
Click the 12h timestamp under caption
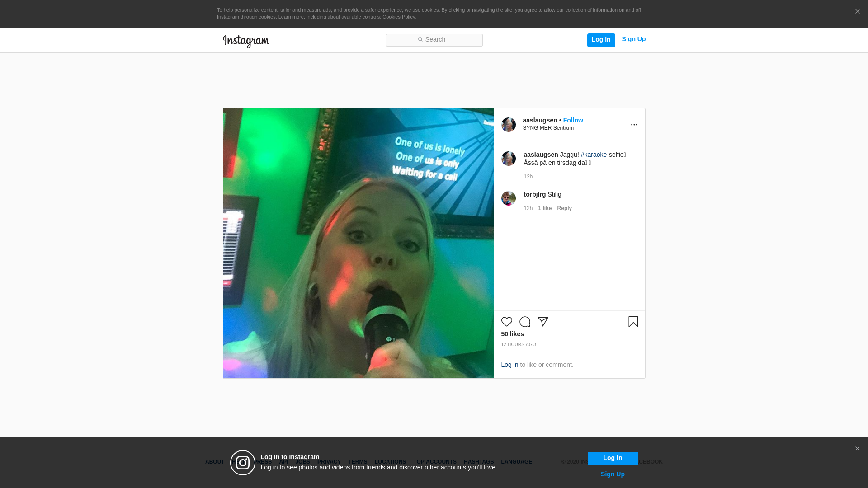(528, 177)
